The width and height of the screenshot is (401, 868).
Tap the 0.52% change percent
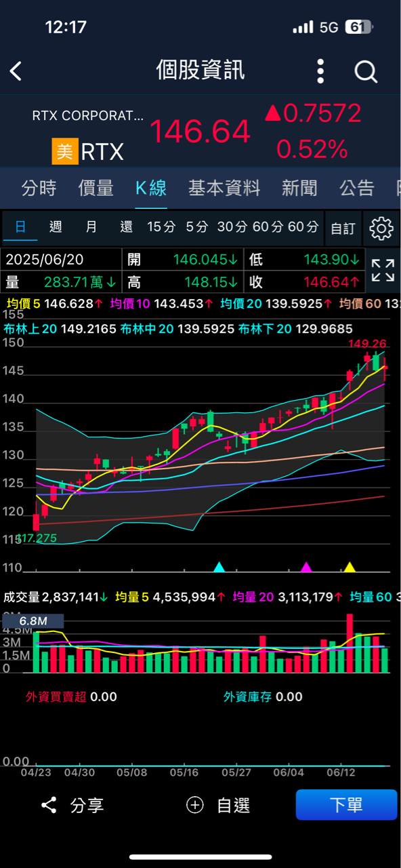pyautogui.click(x=312, y=149)
